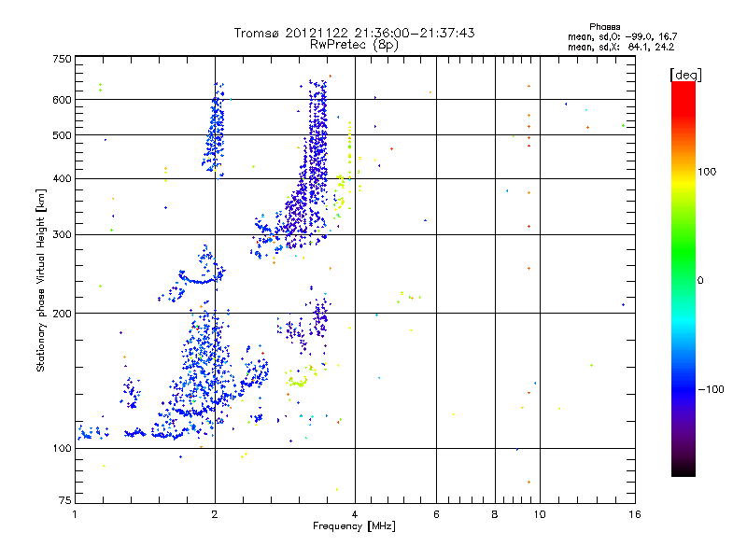Click the y-axis tick label '200'
747x560 pixels.
[63, 314]
